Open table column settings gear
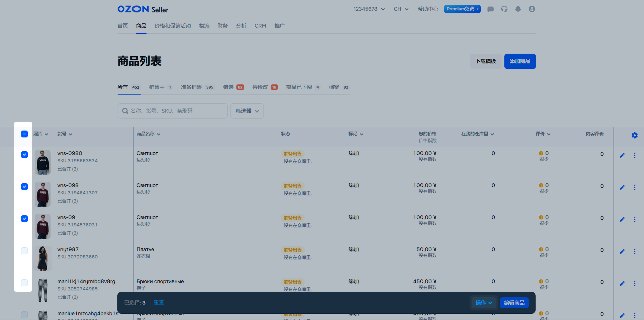This screenshot has width=644, height=320. pyautogui.click(x=634, y=136)
